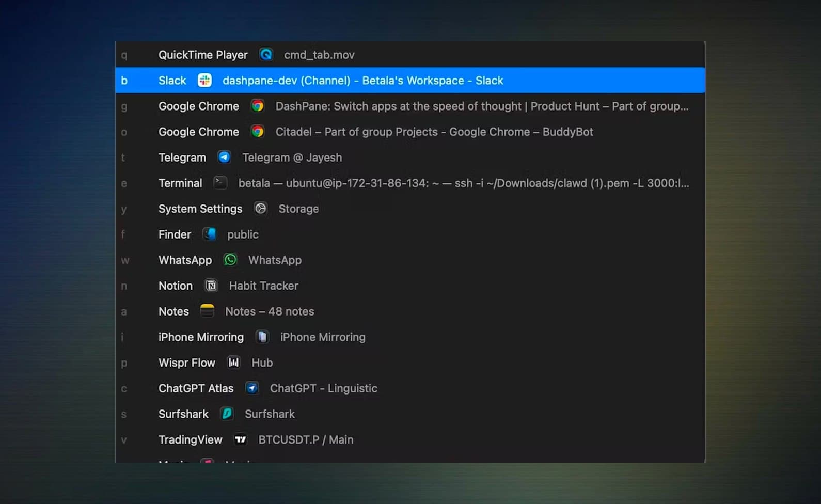Click the Wispr Flow waveform icon

click(x=234, y=363)
